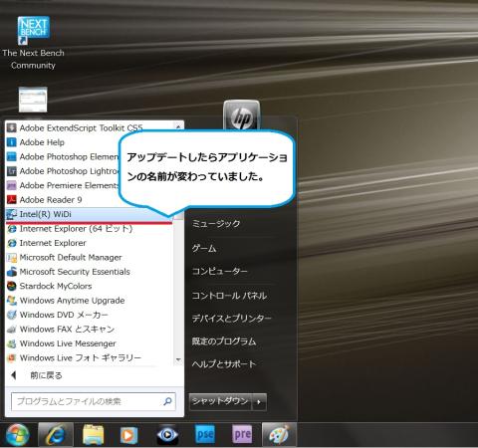Click the Windows FAX とスキャン icon
This screenshot has width=478, height=448.
click(12, 330)
